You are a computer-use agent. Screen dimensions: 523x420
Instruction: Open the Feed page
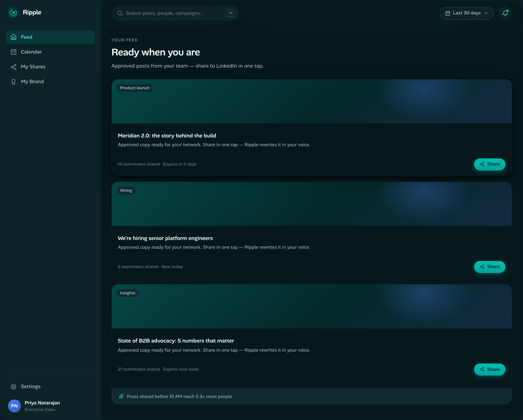[50, 37]
